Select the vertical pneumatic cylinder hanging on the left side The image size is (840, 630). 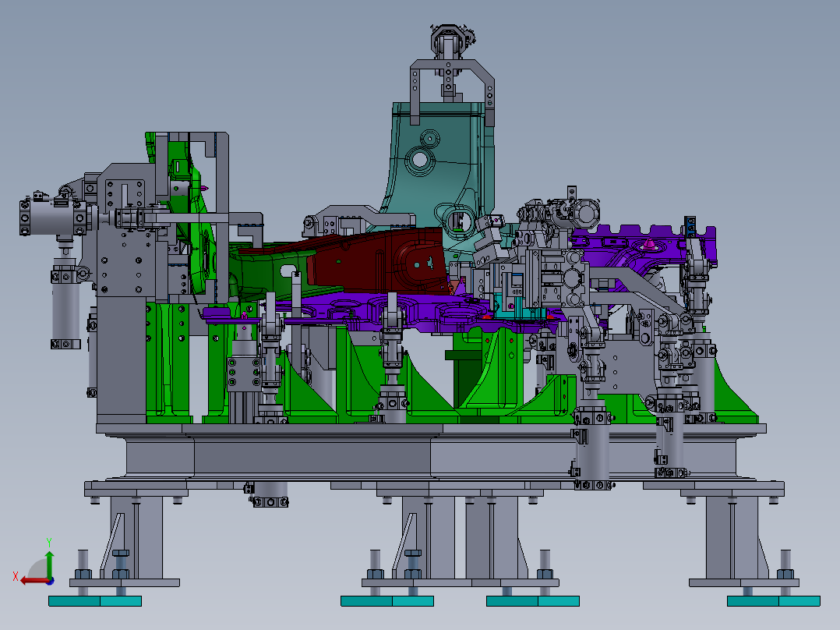coord(65,303)
